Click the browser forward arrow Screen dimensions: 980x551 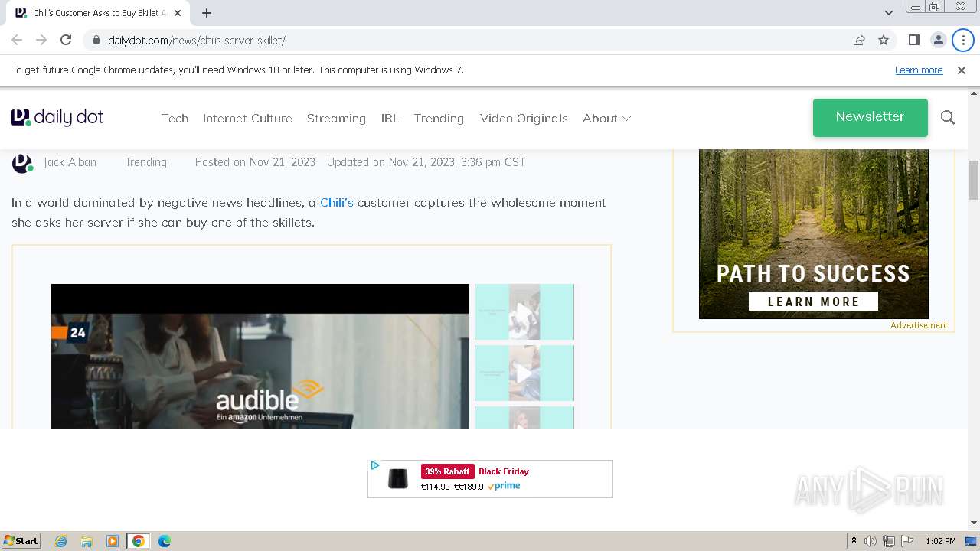coord(41,40)
